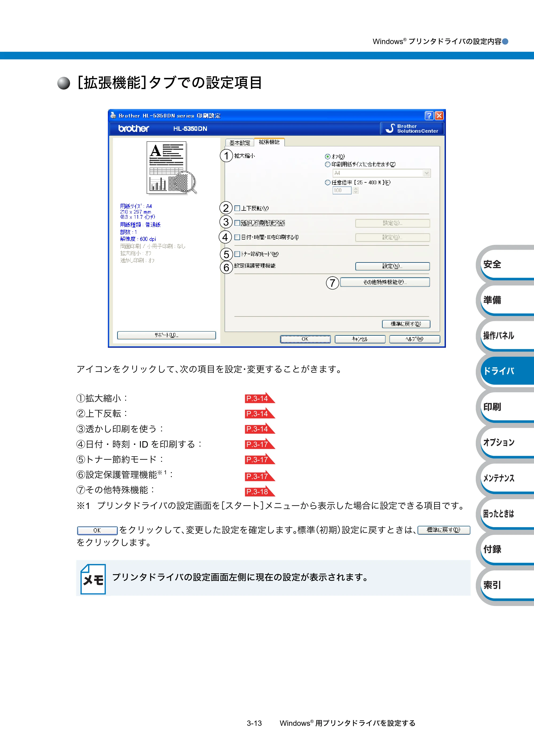Click the OK button in the dialog

pyautogui.click(x=305, y=339)
